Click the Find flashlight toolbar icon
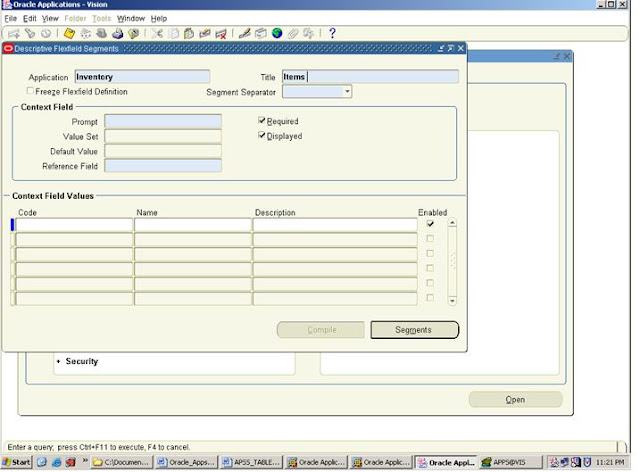This screenshot has height=472, width=640. click(30, 33)
